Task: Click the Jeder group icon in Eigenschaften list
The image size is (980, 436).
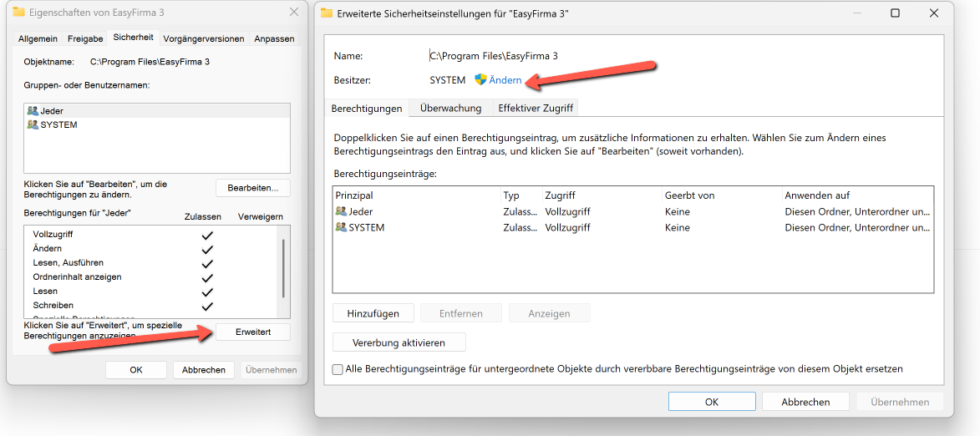Action: point(33,110)
